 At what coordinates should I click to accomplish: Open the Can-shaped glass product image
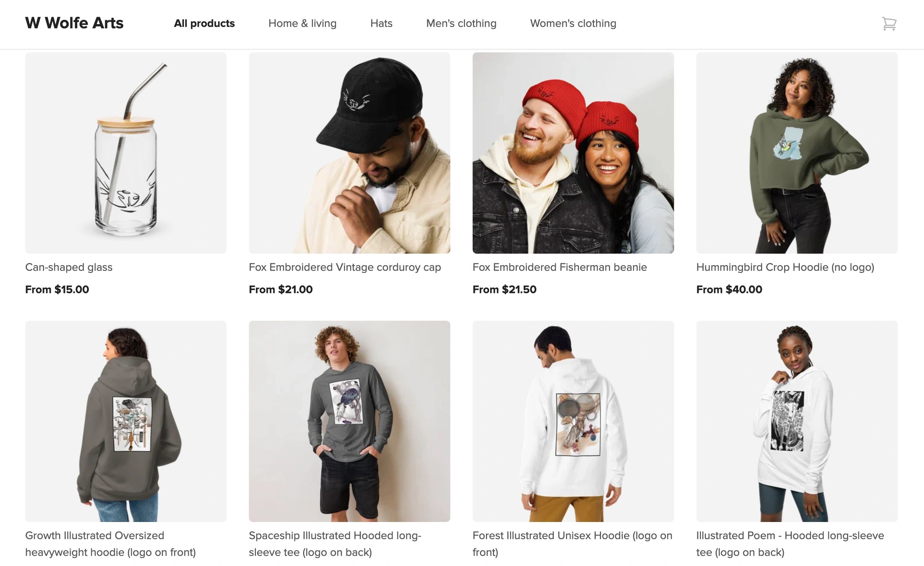126,153
